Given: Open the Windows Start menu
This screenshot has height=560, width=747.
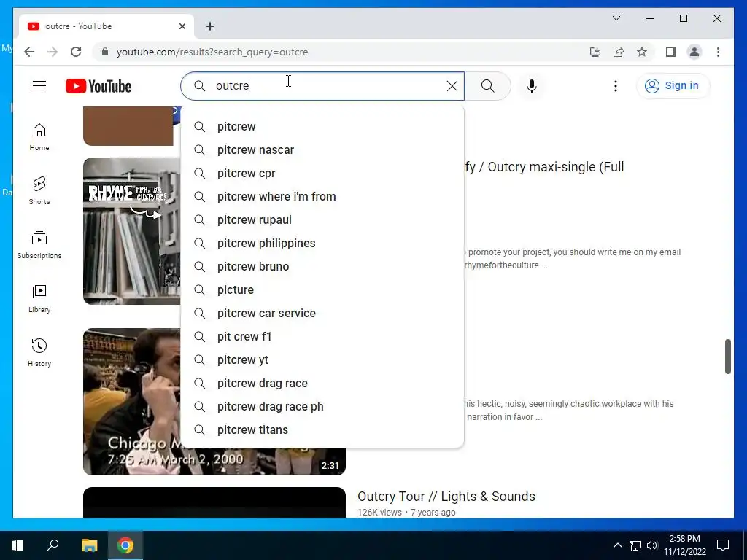Looking at the screenshot, I should pyautogui.click(x=18, y=545).
